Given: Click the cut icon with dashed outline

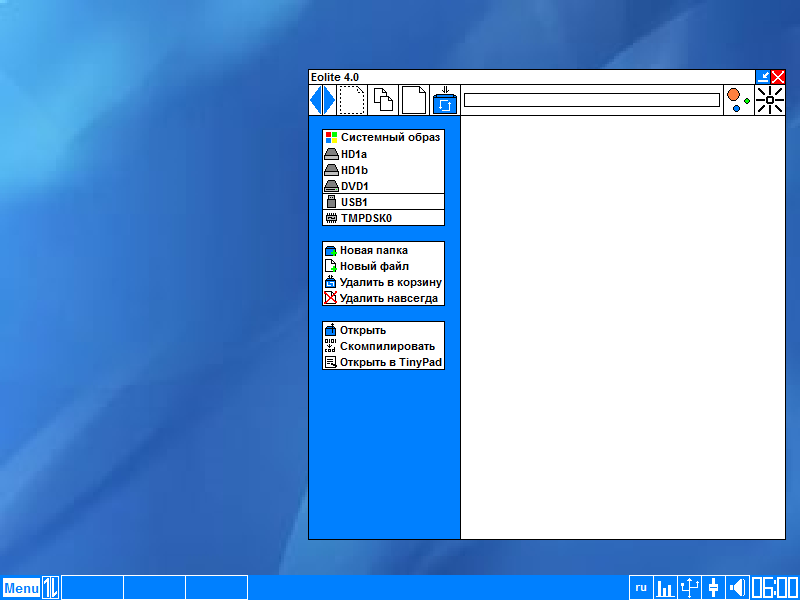Looking at the screenshot, I should pyautogui.click(x=351, y=100).
